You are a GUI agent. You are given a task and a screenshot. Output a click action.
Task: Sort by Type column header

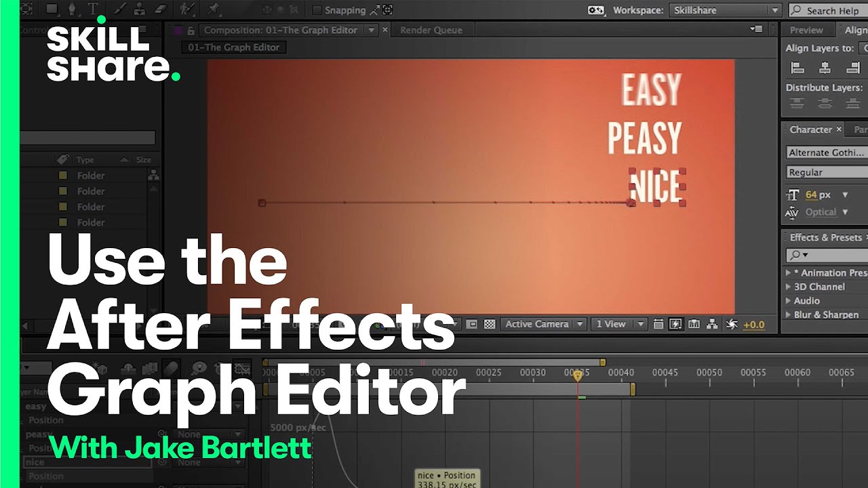click(85, 160)
